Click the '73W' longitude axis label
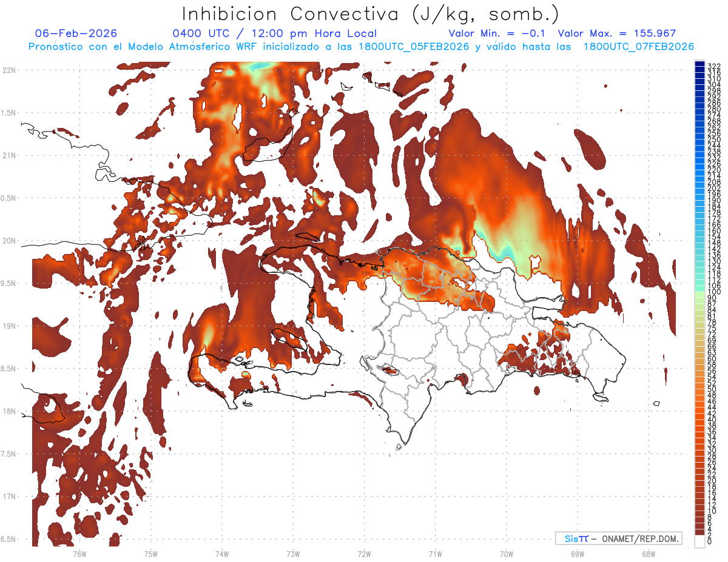The image size is (728, 562). point(293,554)
